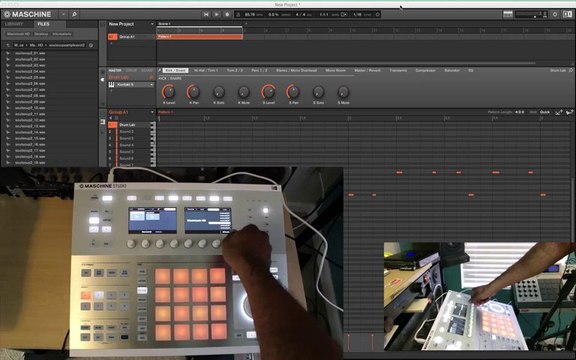Switch to the GROUP tab
Screen dimensions: 576x360
point(131,71)
